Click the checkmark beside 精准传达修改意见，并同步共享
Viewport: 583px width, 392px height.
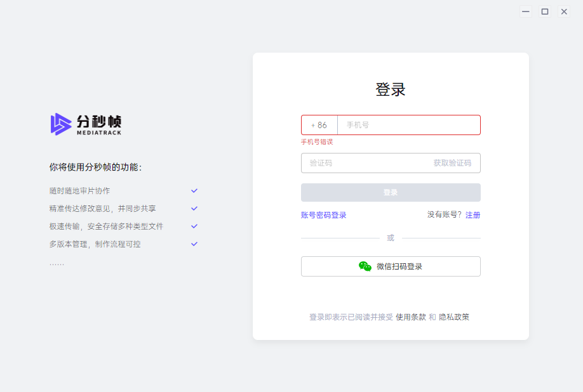pyautogui.click(x=194, y=208)
